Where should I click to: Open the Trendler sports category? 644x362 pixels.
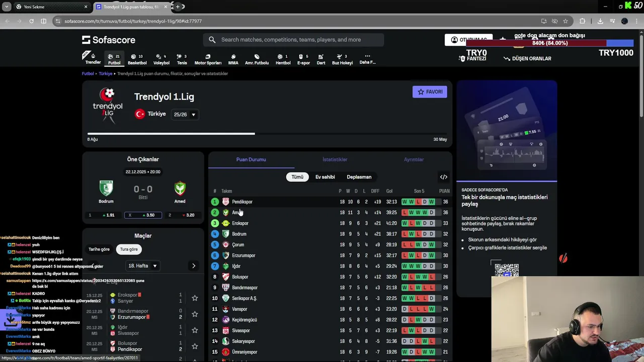(x=93, y=59)
